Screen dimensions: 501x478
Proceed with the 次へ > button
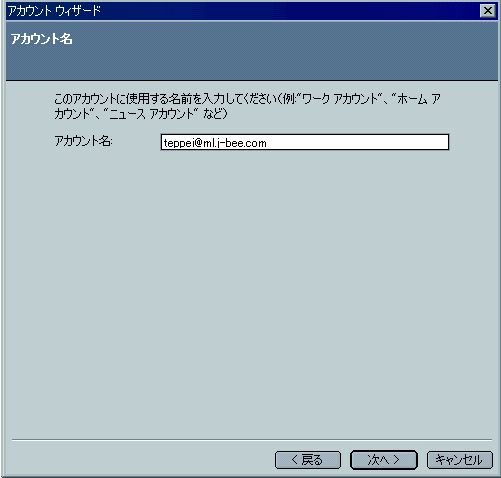(384, 460)
